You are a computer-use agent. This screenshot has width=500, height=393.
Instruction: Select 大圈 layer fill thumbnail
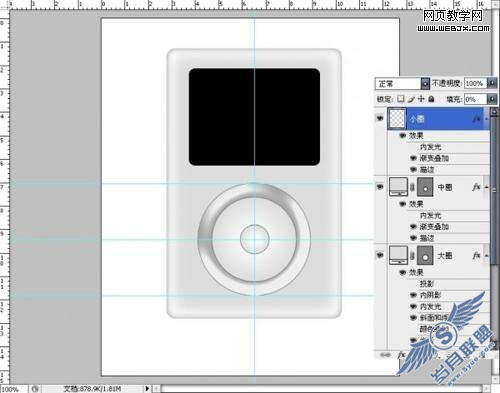coord(398,256)
